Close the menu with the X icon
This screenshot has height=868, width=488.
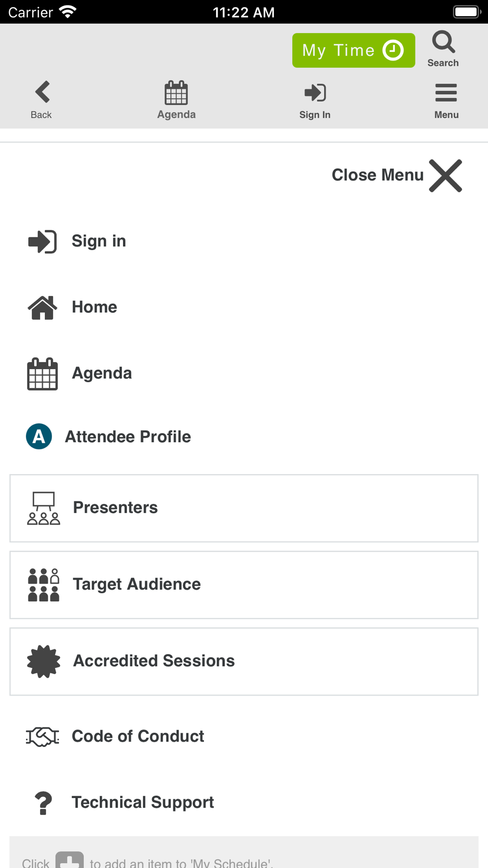click(446, 176)
